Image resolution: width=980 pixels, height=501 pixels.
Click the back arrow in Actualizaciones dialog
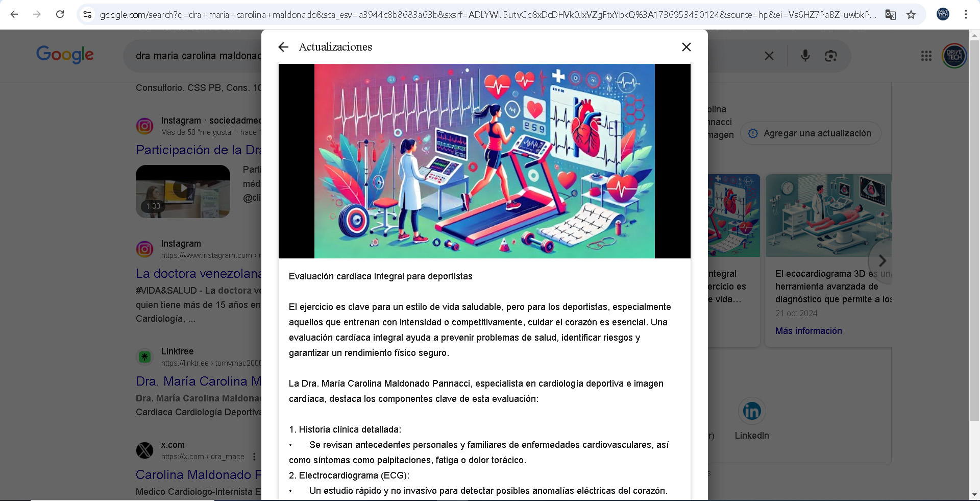tap(283, 47)
